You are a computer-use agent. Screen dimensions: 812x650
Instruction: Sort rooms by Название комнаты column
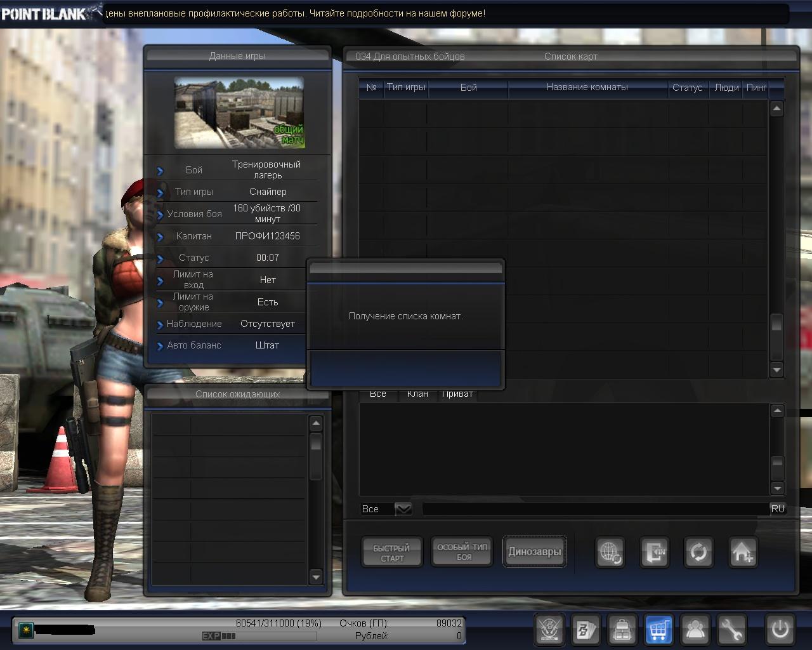pyautogui.click(x=587, y=88)
